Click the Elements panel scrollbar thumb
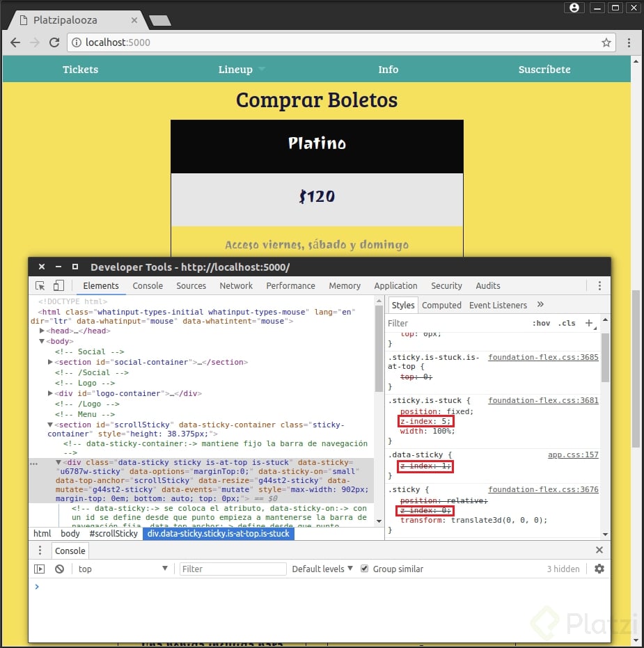Screen dimensions: 644x648 coord(379,349)
